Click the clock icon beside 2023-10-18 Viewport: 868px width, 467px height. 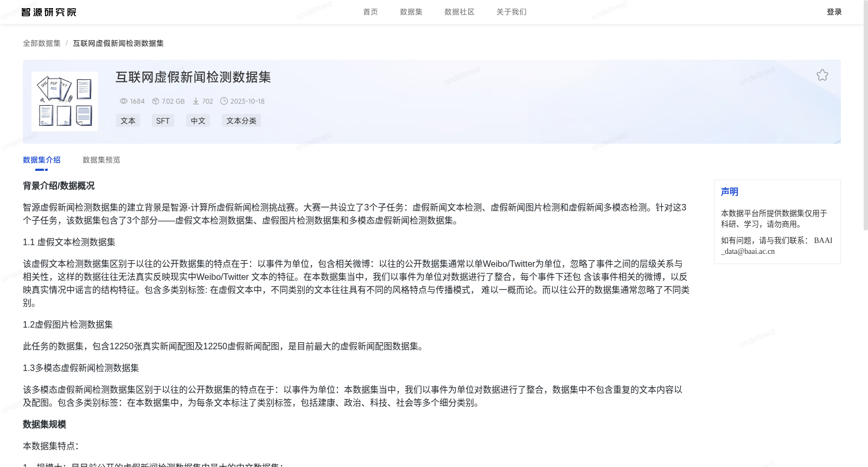tap(224, 101)
